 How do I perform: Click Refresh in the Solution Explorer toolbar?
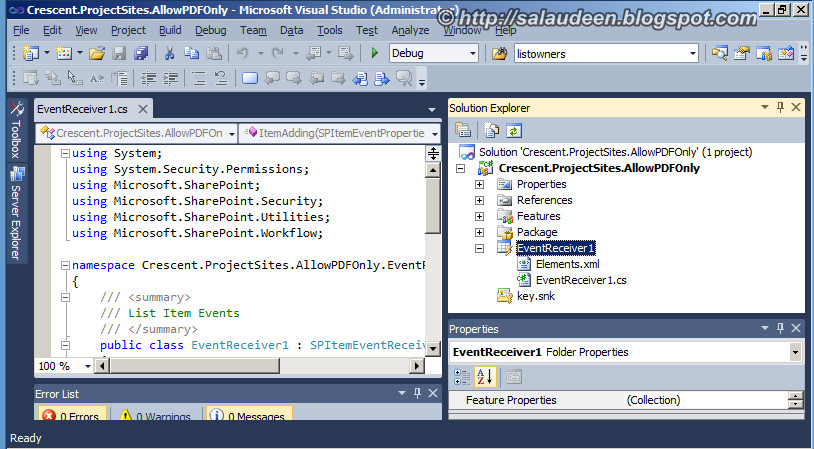tap(513, 130)
